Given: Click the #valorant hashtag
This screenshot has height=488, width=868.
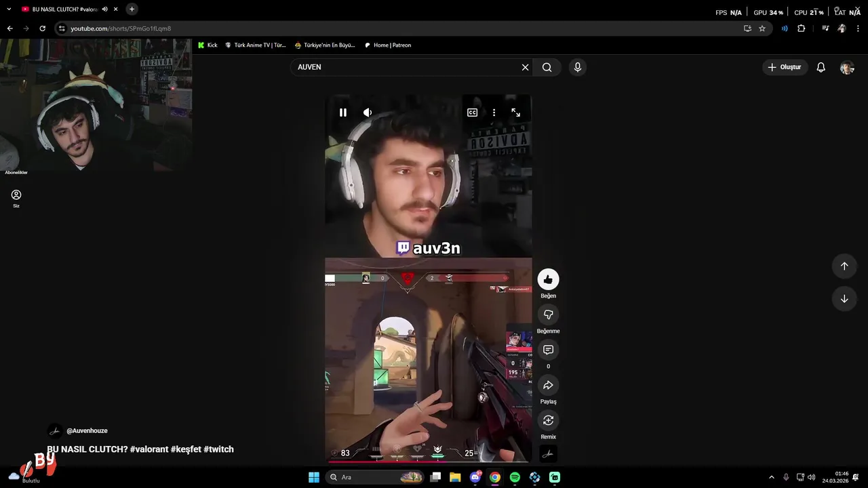Looking at the screenshot, I should click(x=149, y=449).
